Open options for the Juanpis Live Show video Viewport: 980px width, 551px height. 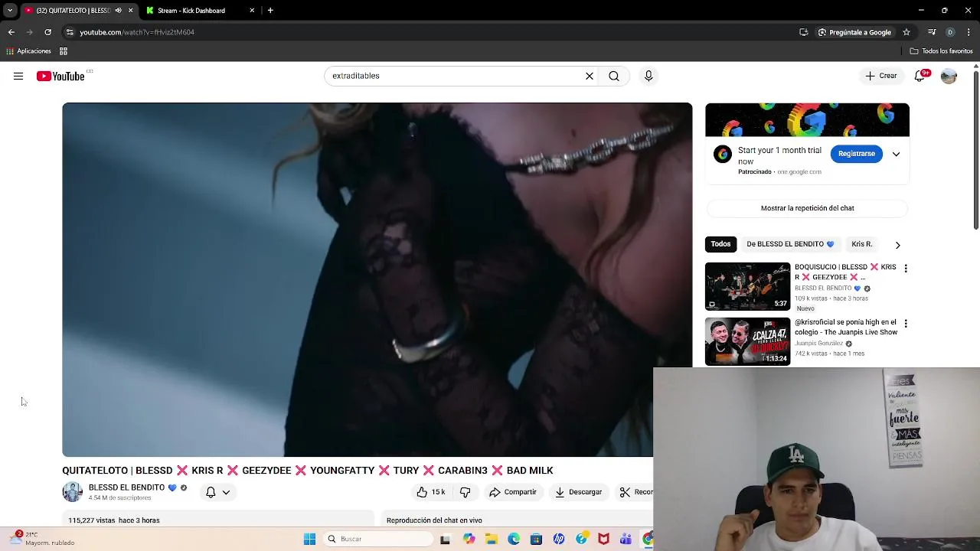coord(906,324)
